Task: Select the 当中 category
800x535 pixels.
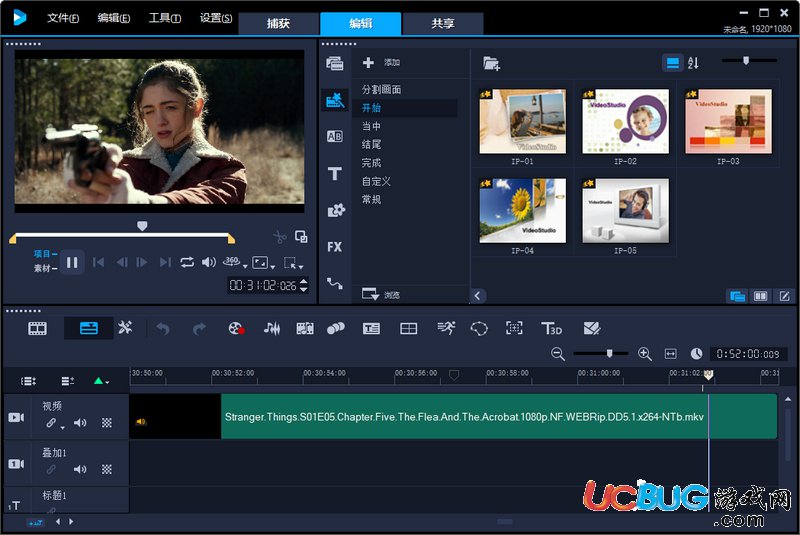Action: pos(371,126)
